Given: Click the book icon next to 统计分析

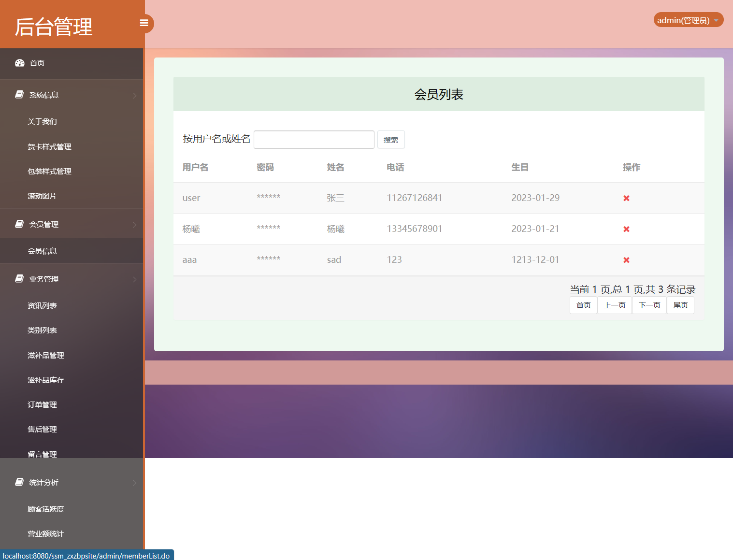Looking at the screenshot, I should [x=19, y=482].
